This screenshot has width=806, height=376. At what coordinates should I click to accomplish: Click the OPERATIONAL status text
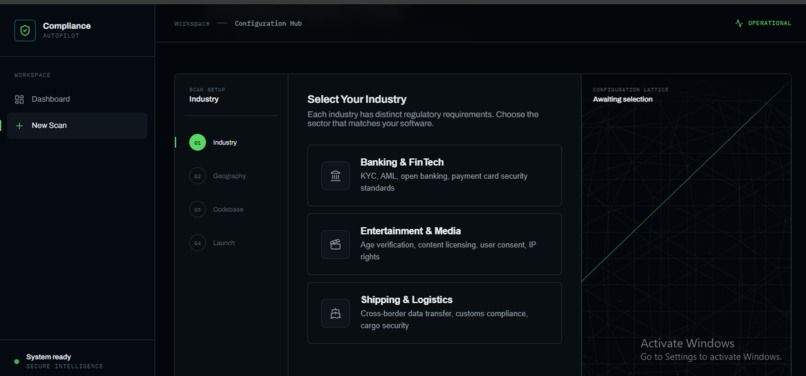click(x=770, y=23)
